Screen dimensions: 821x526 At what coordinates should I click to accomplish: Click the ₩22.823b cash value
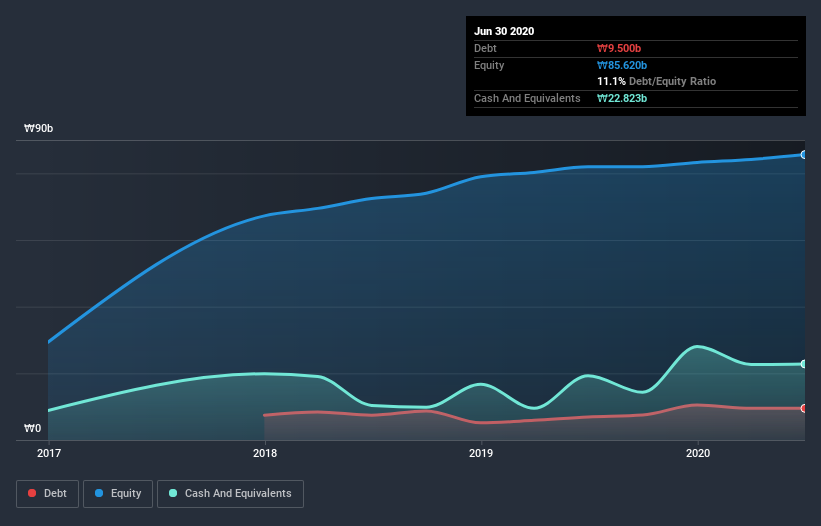(622, 98)
